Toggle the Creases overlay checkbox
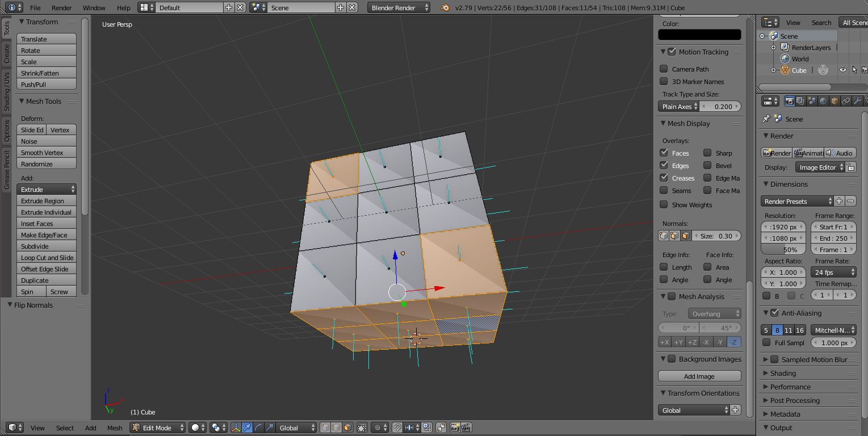The width and height of the screenshot is (868, 436). point(664,178)
